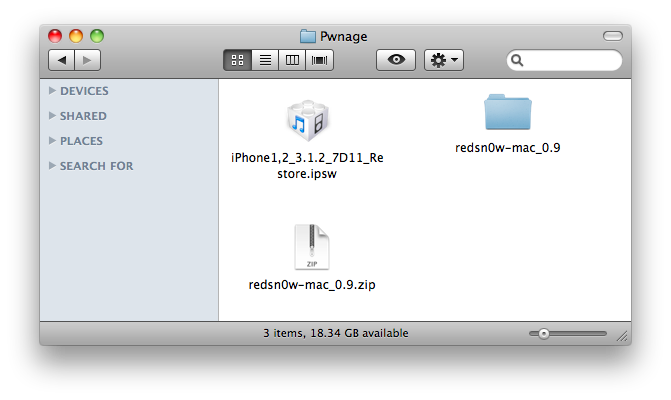Open the Action gear dropdown menu
Viewport: 671px width, 400px height.
tap(443, 60)
